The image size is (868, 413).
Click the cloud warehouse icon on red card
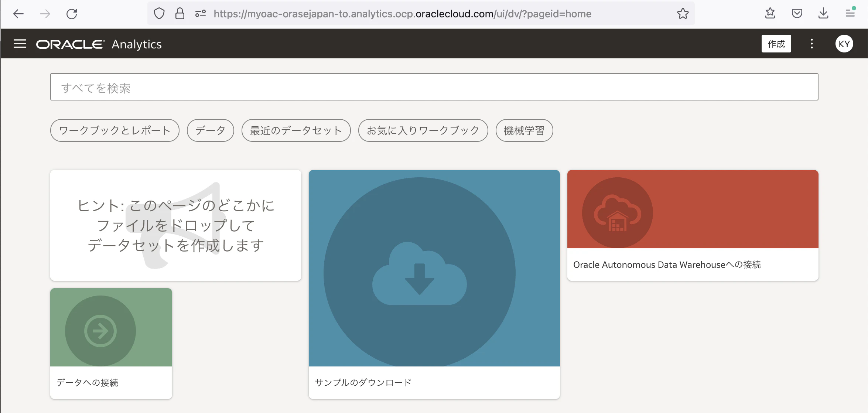click(618, 213)
